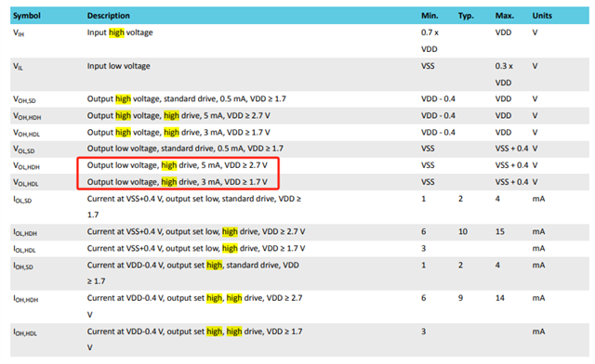Click 'Output high voltage, standard drive, 0.5 mA' description
The image size is (595, 364).
pos(186,99)
